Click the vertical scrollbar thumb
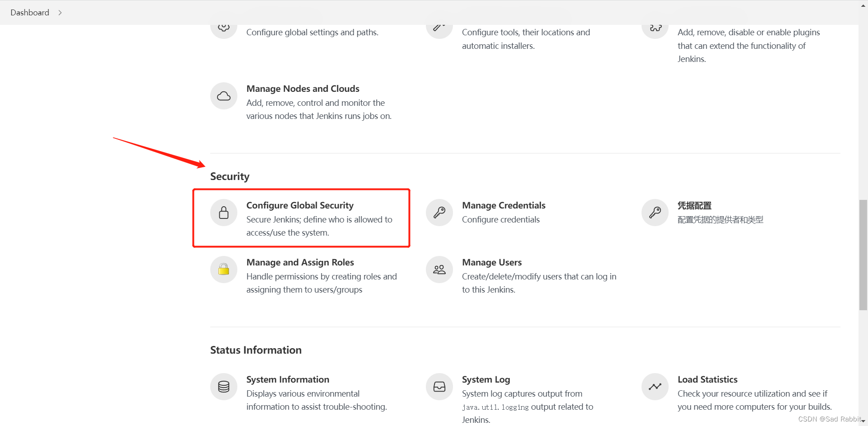 pyautogui.click(x=863, y=255)
